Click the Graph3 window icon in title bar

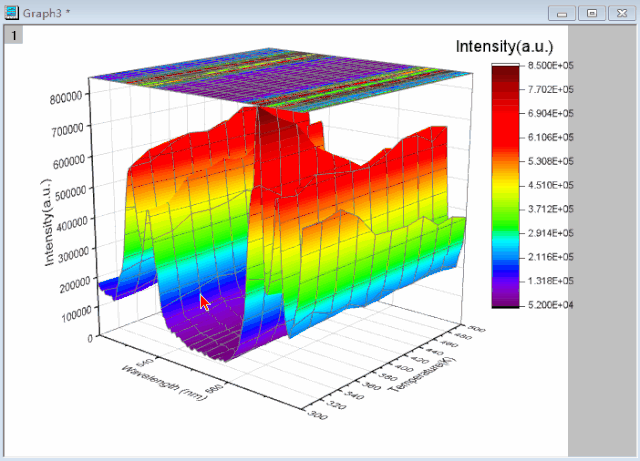[x=11, y=11]
